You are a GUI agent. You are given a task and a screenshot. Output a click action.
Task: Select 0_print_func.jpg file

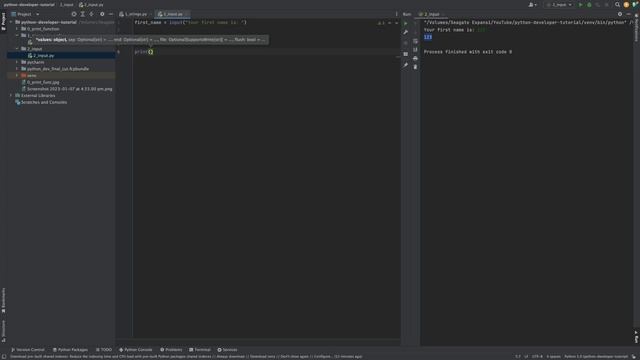pyautogui.click(x=40, y=82)
